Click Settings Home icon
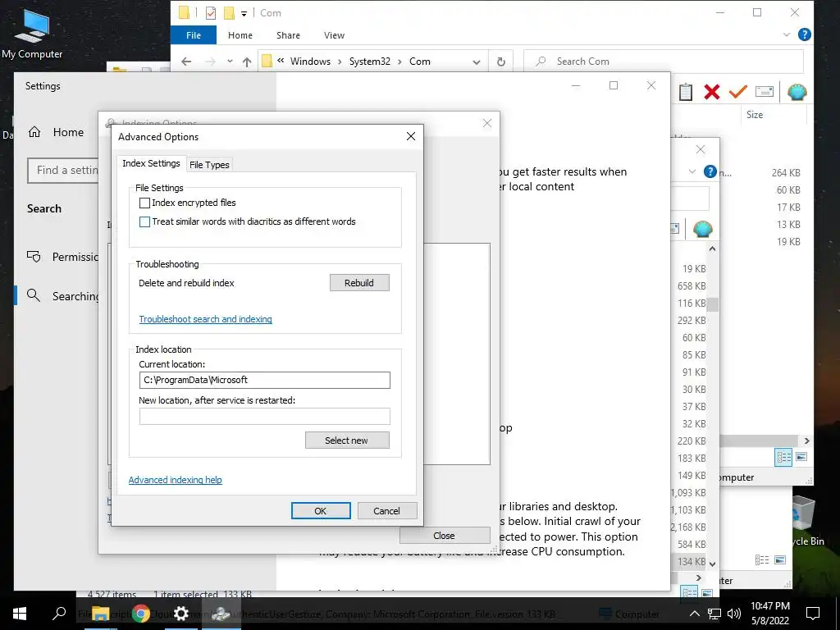The width and height of the screenshot is (840, 630). click(34, 132)
